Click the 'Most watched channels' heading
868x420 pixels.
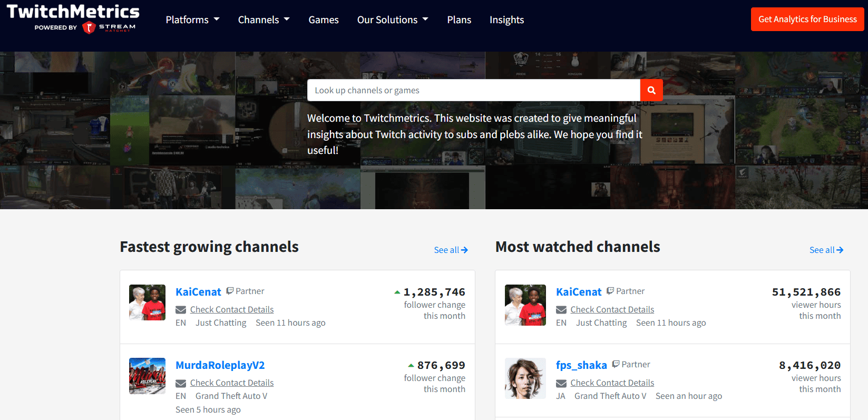(578, 247)
